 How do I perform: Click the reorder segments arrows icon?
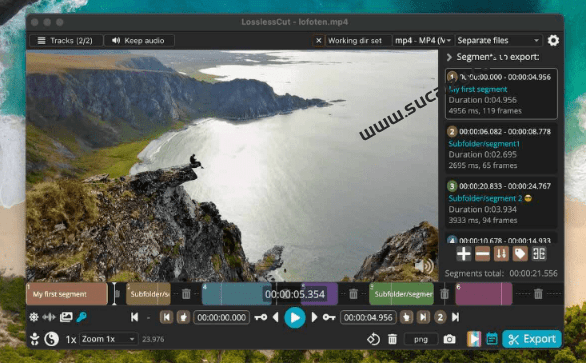501,254
